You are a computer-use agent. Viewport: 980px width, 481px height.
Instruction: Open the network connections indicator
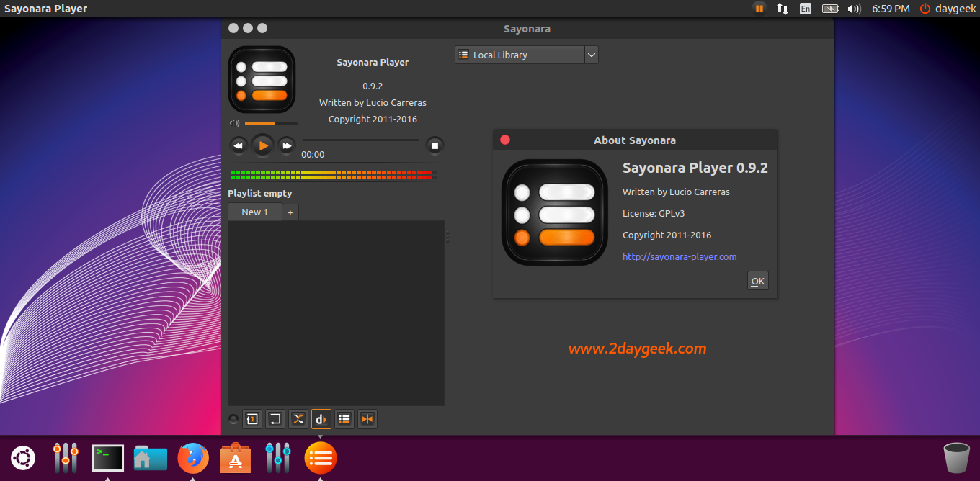pyautogui.click(x=782, y=9)
